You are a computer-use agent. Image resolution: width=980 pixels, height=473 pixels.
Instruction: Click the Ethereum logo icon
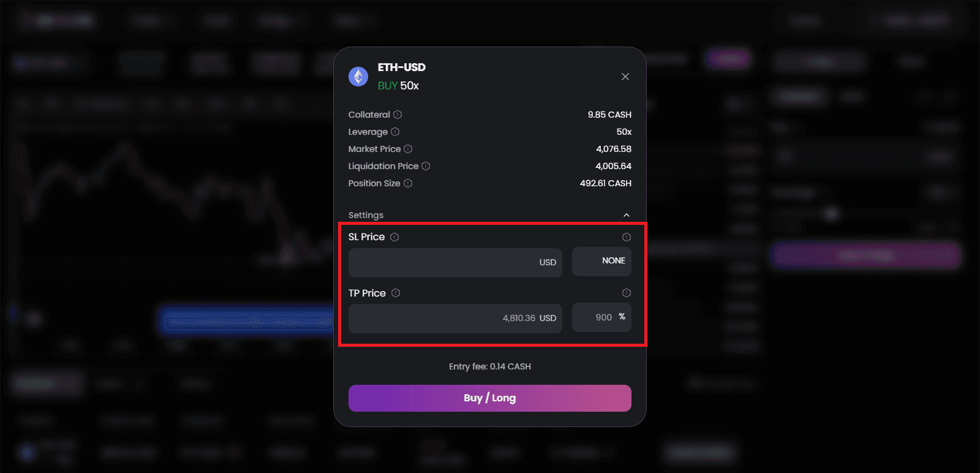tap(358, 77)
